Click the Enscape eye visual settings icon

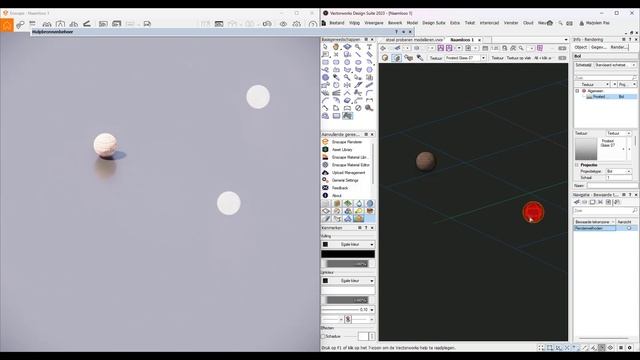pyautogui.click(x=283, y=24)
